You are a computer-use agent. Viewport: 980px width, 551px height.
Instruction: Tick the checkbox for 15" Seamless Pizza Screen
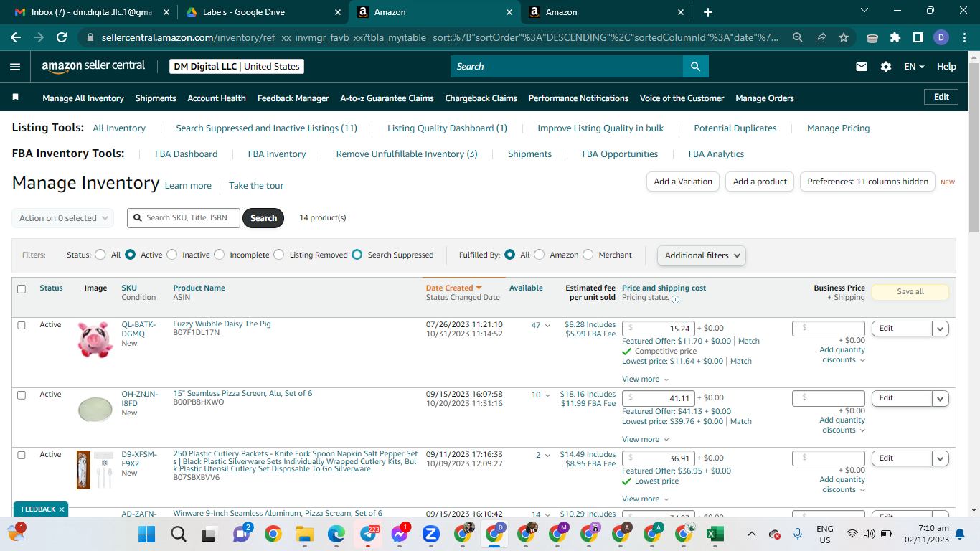pyautogui.click(x=22, y=395)
